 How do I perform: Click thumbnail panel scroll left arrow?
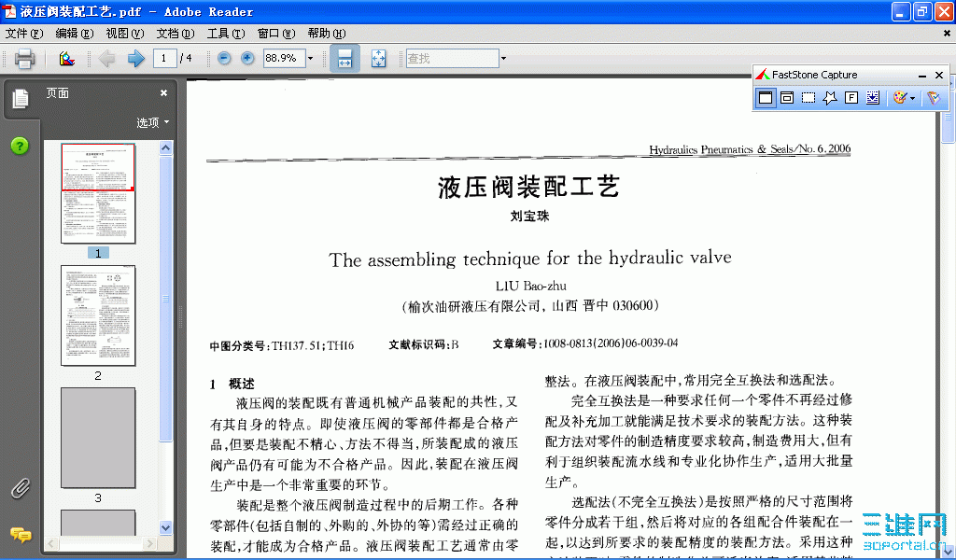51,543
